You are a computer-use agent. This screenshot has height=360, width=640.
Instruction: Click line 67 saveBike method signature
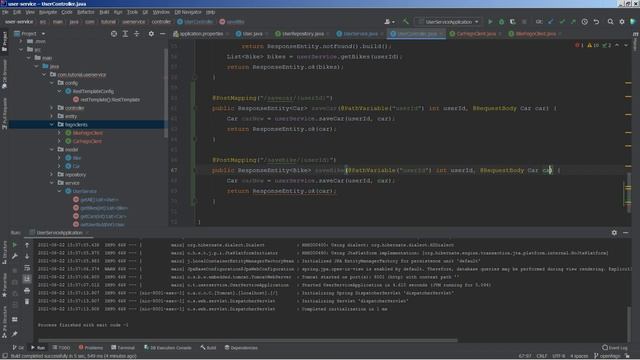pos(385,170)
